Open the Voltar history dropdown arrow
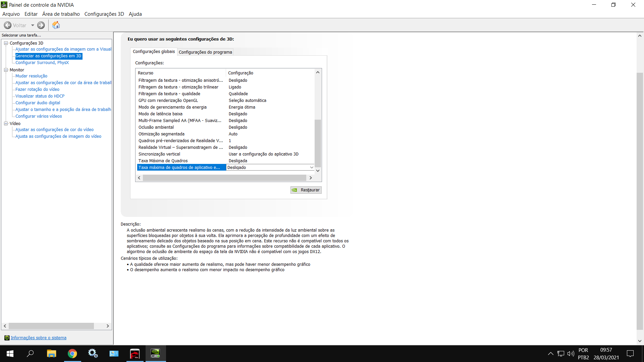Image resolution: width=644 pixels, height=362 pixels. (33, 25)
